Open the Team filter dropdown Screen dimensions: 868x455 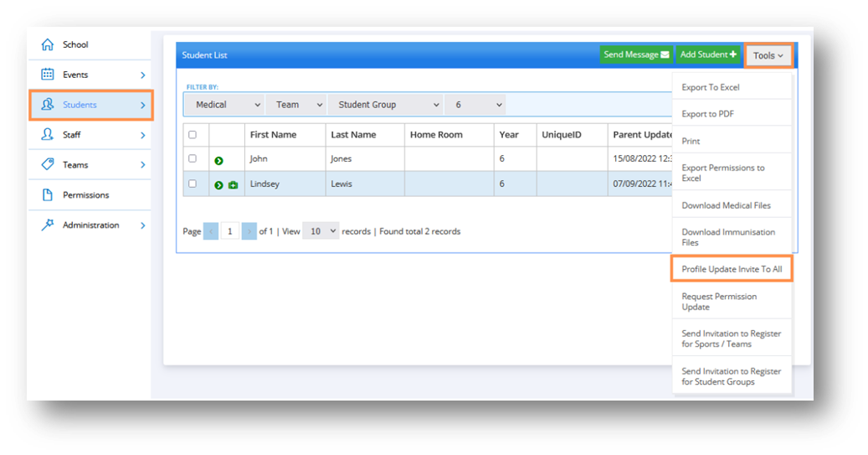click(295, 104)
